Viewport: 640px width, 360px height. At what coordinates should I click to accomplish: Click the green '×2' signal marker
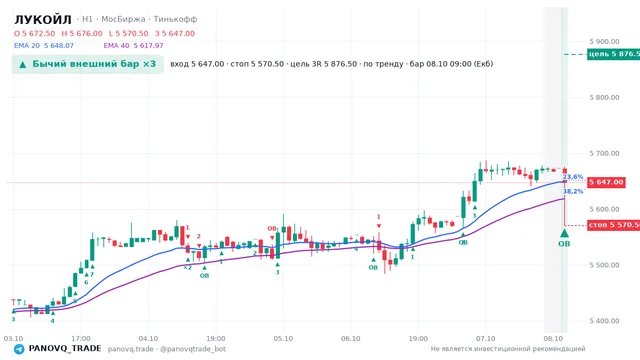coord(187,268)
